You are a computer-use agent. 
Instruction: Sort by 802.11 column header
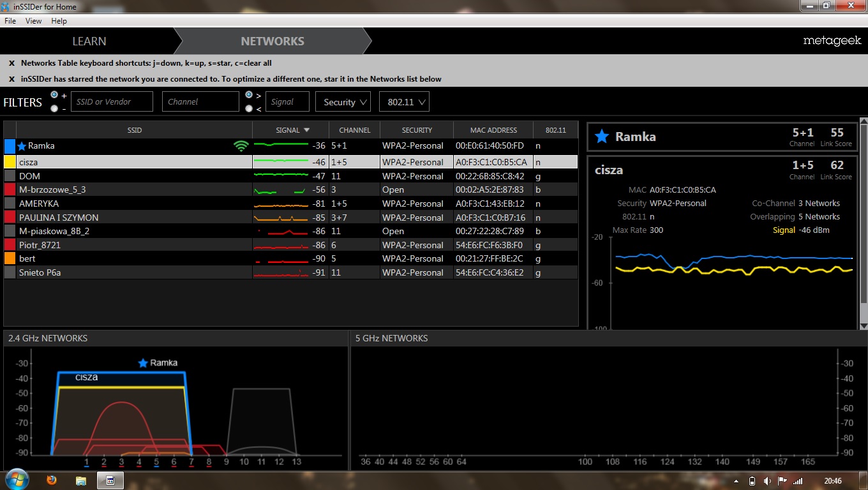coord(556,130)
